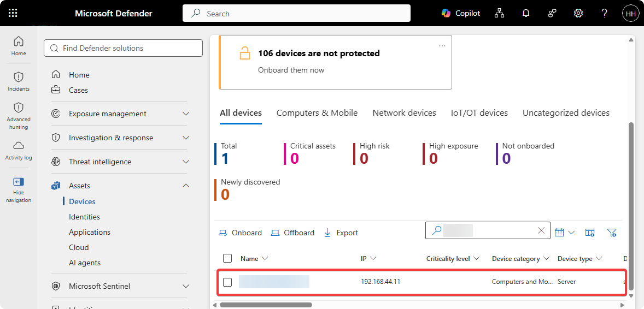Open the notifications bell
Viewport: 644px width, 309px height.
[x=526, y=13]
